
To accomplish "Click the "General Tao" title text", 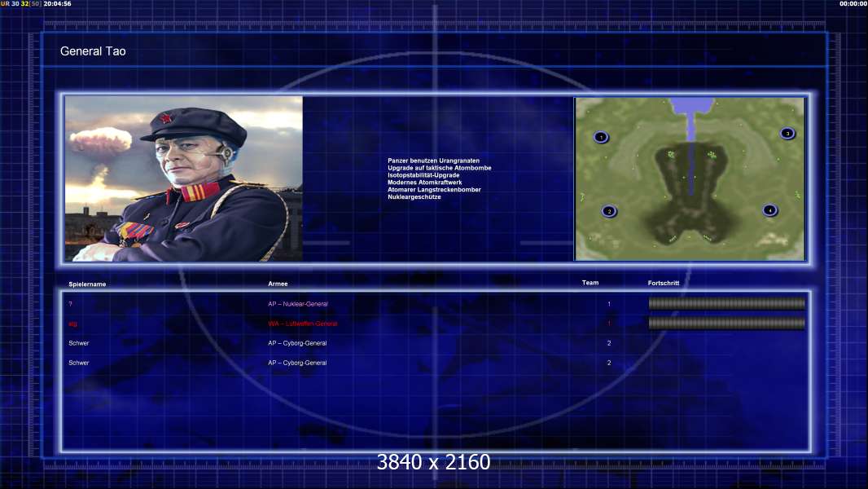I will pos(93,51).
